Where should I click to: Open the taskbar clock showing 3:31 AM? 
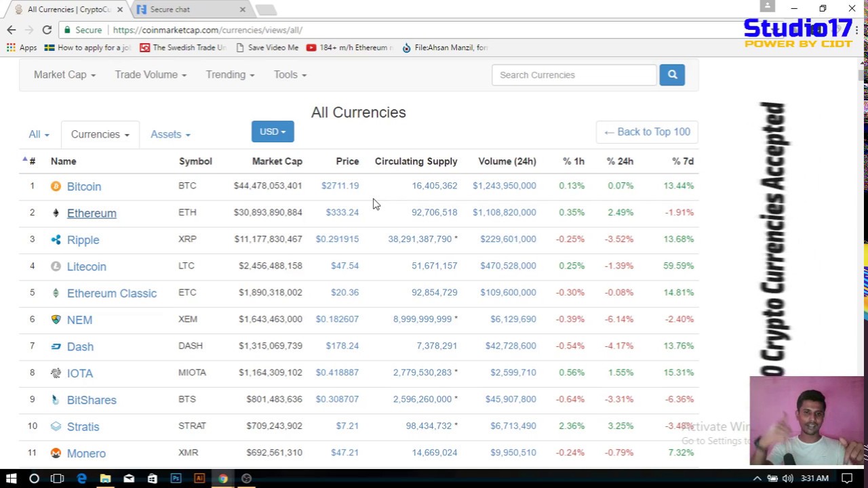coord(814,479)
